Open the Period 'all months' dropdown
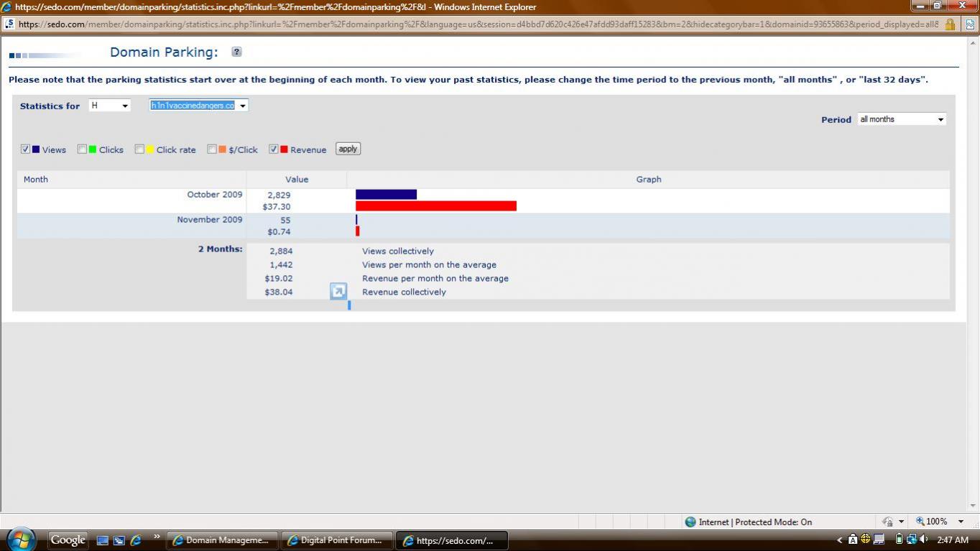980x551 pixels. click(902, 119)
